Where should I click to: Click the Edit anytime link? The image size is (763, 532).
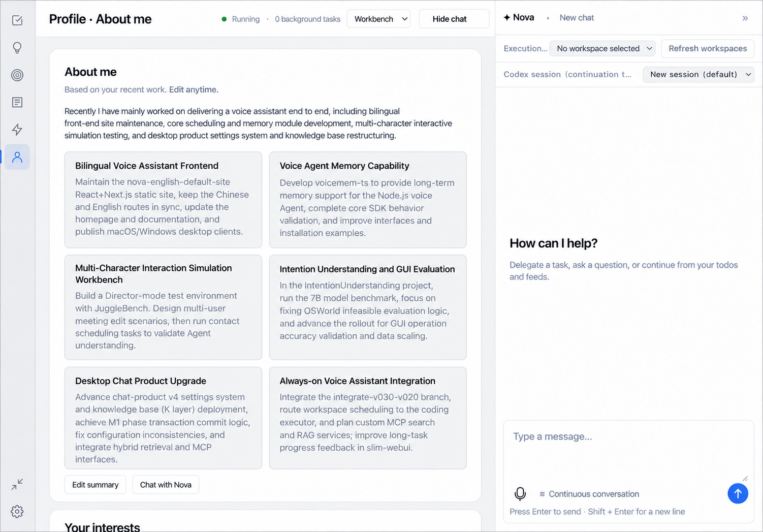[194, 89]
